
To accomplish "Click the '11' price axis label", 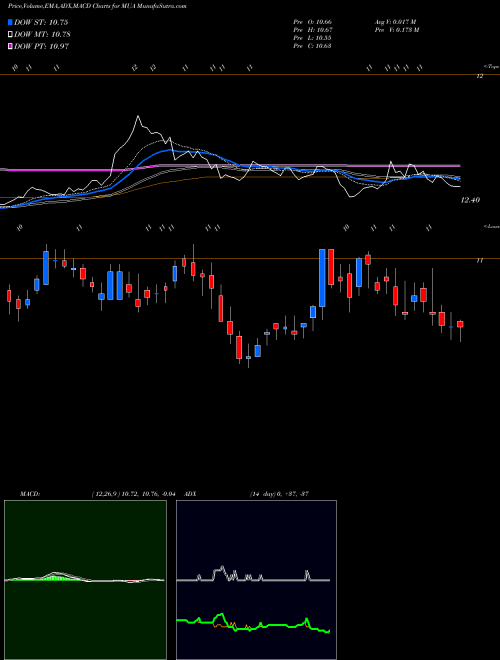I will [x=479, y=261].
